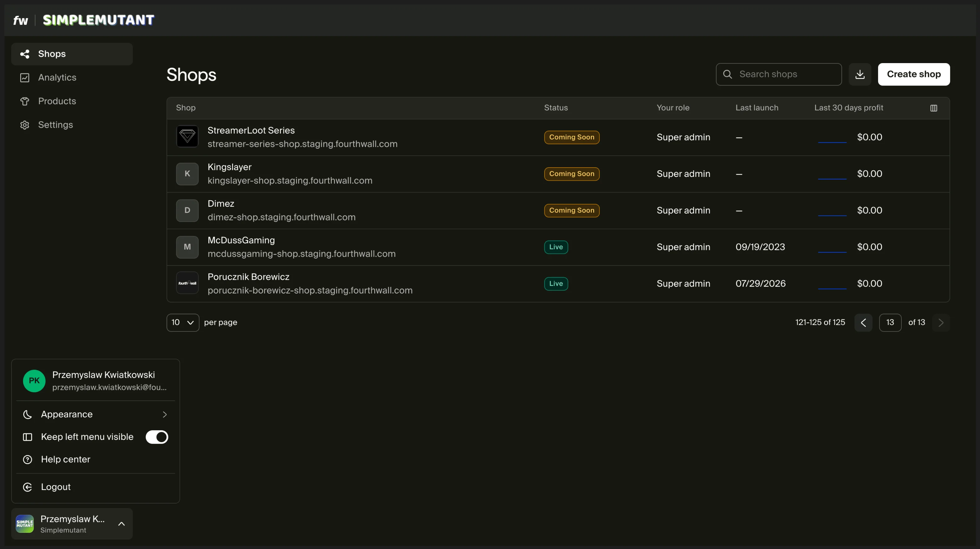The width and height of the screenshot is (980, 549).
Task: Open the Dimez D avatar
Action: [187, 210]
